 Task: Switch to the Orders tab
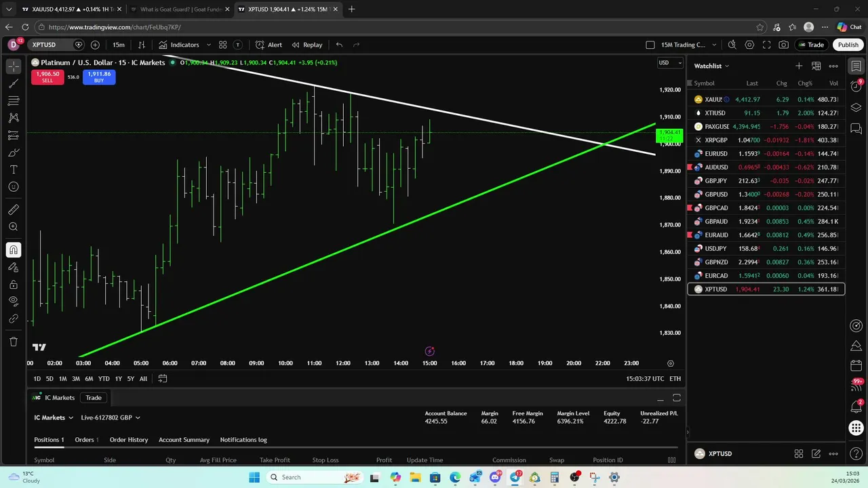pyautogui.click(x=86, y=440)
